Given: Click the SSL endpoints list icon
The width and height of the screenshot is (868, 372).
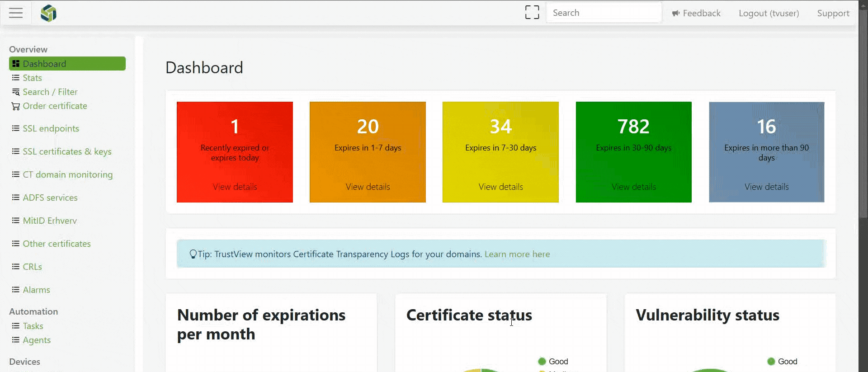Looking at the screenshot, I should pyautogui.click(x=16, y=128).
